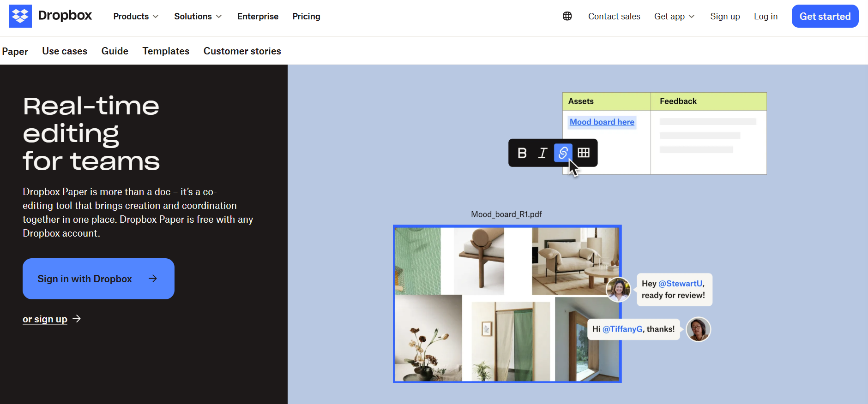The image size is (868, 404).
Task: Open the Pricing page
Action: point(306,16)
